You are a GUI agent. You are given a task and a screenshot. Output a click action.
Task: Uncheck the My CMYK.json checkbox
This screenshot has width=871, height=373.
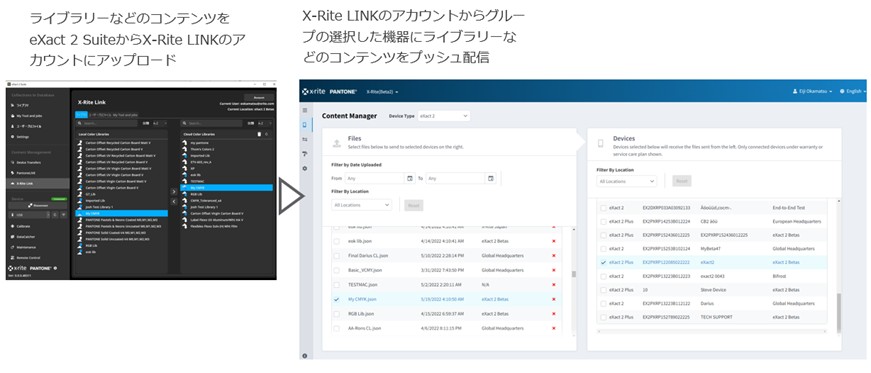coord(336,299)
